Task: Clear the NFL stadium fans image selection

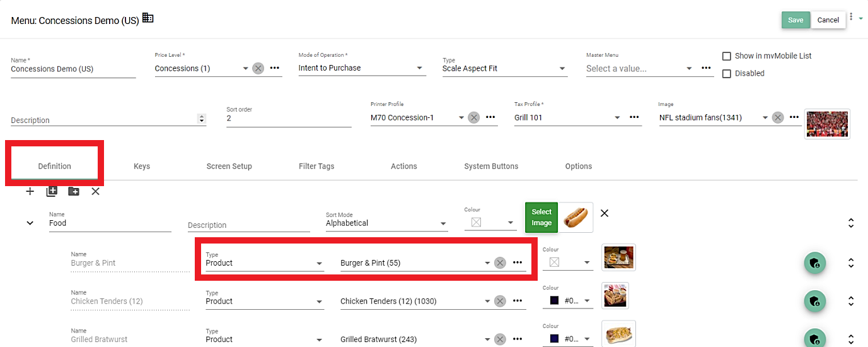Action: (778, 117)
